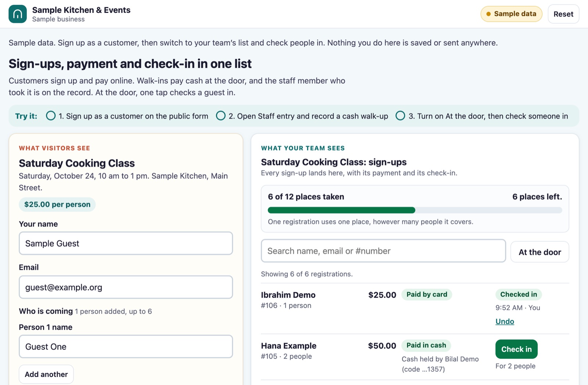The image size is (588, 385).
Task: Click the Person 1 name field
Action: click(x=126, y=346)
